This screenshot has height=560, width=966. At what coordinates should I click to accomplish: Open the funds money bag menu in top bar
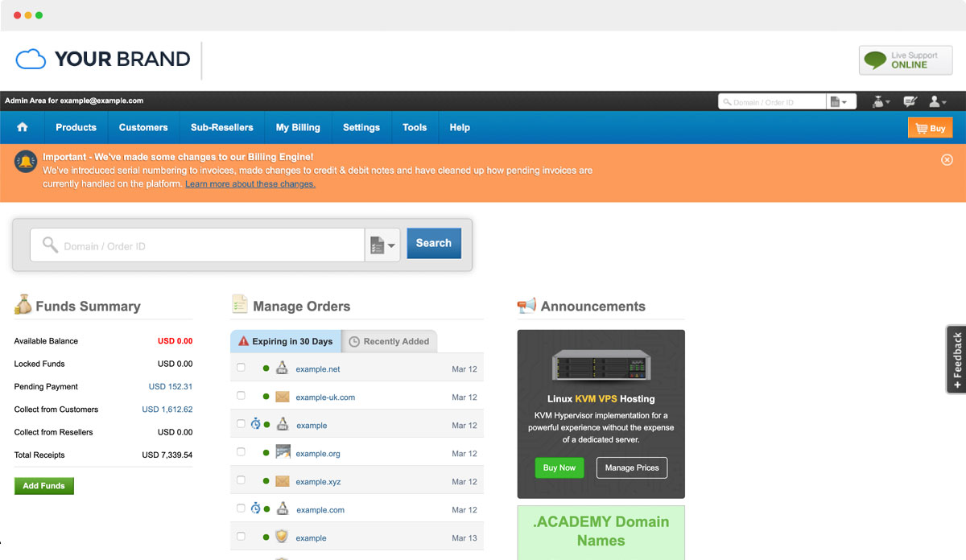point(881,101)
